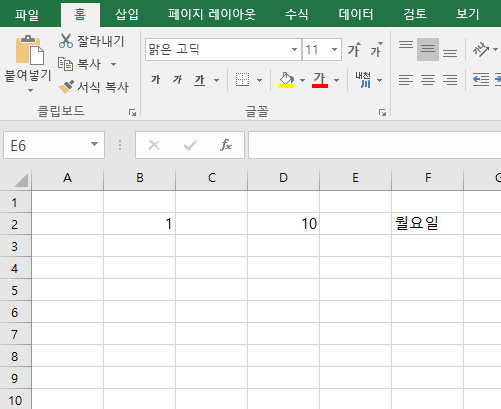501x409 pixels.
Task: Click the formula bar Cancel X button
Action: point(154,145)
